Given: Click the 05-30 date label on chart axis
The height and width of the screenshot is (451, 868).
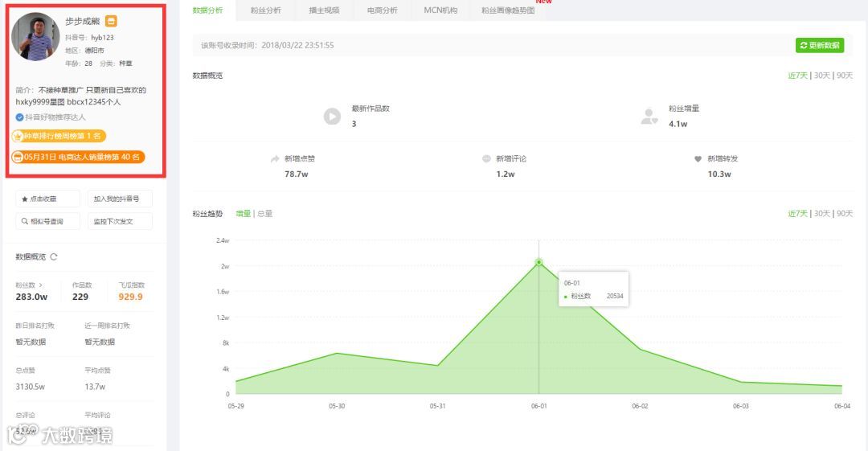Looking at the screenshot, I should click(337, 406).
